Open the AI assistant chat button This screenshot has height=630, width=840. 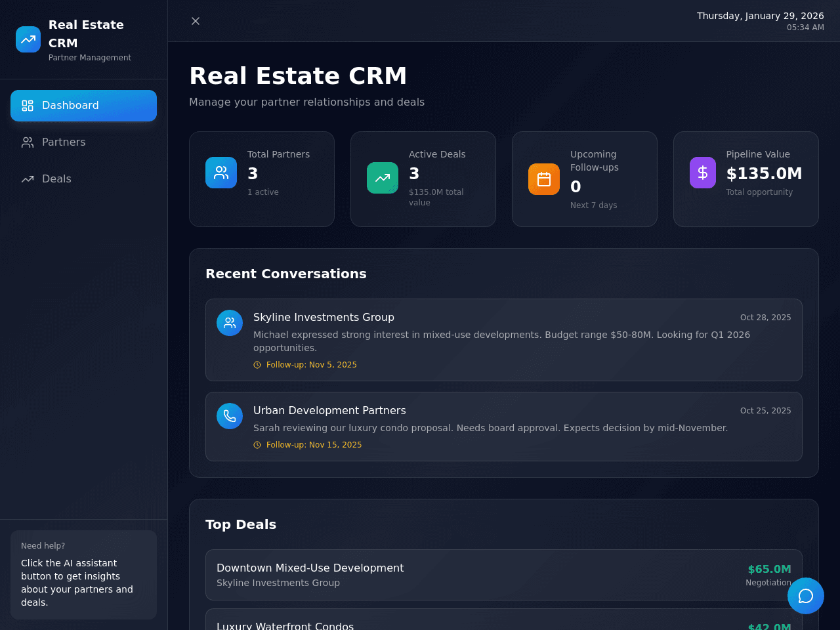pyautogui.click(x=806, y=596)
